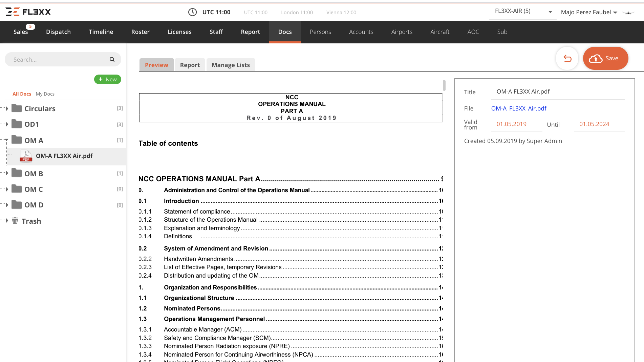Expand the OM D folder
This screenshot has width=644, height=362.
(7, 205)
